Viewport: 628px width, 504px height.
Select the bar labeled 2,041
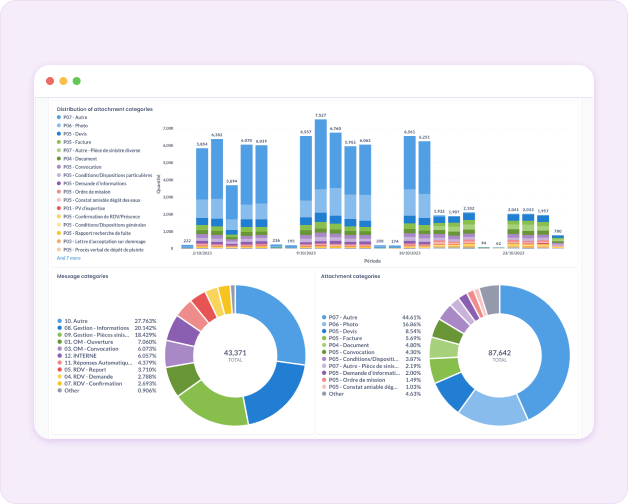513,231
